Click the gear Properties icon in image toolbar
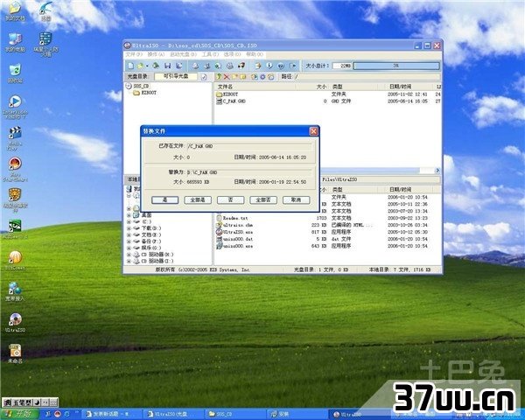This screenshot has width=525, height=420. click(x=262, y=77)
